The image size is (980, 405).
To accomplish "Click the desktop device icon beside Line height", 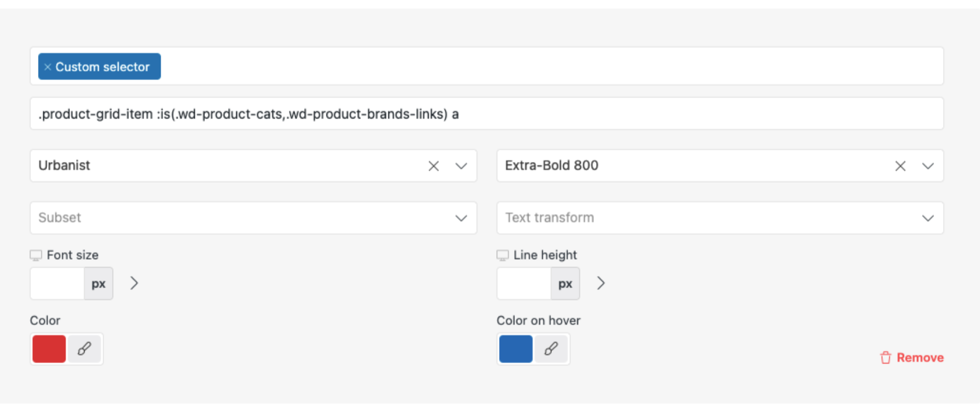I will pyautogui.click(x=502, y=255).
